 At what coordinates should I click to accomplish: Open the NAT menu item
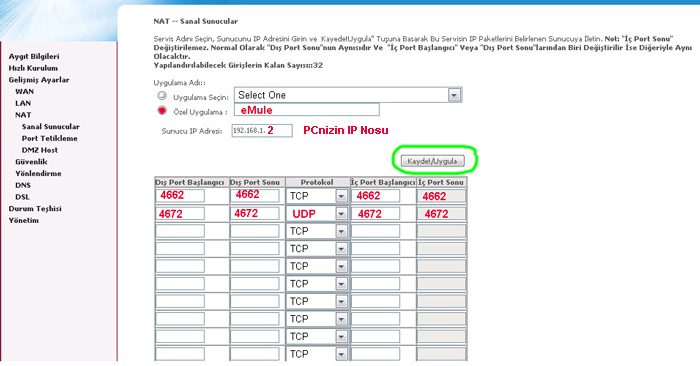[x=23, y=115]
